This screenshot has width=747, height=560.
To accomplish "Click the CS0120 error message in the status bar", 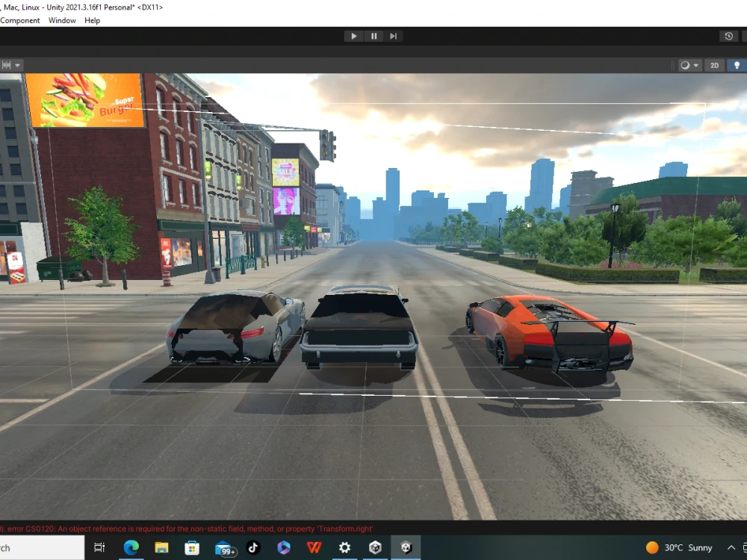I will click(187, 528).
